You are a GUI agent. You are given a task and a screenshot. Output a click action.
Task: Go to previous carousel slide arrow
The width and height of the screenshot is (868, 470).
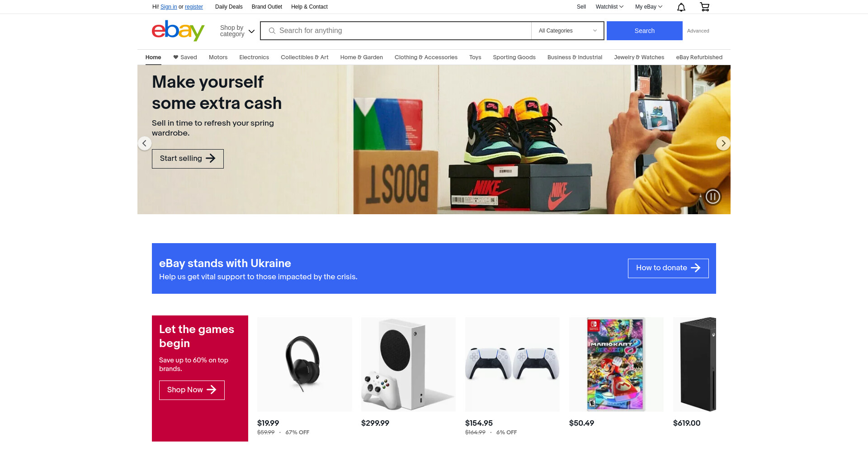coord(144,143)
